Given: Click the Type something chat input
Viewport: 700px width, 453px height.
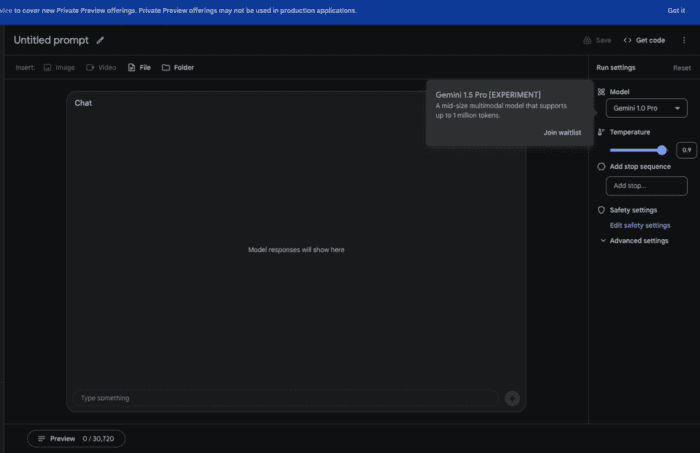Looking at the screenshot, I should coord(285,398).
